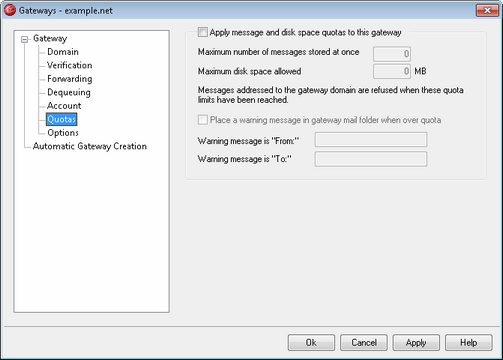Select Dequeuing in the tree
This screenshot has width=503, height=360.
click(x=69, y=92)
